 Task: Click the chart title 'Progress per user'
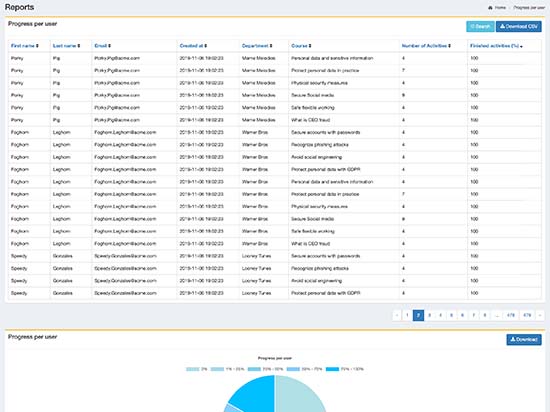coord(275,358)
